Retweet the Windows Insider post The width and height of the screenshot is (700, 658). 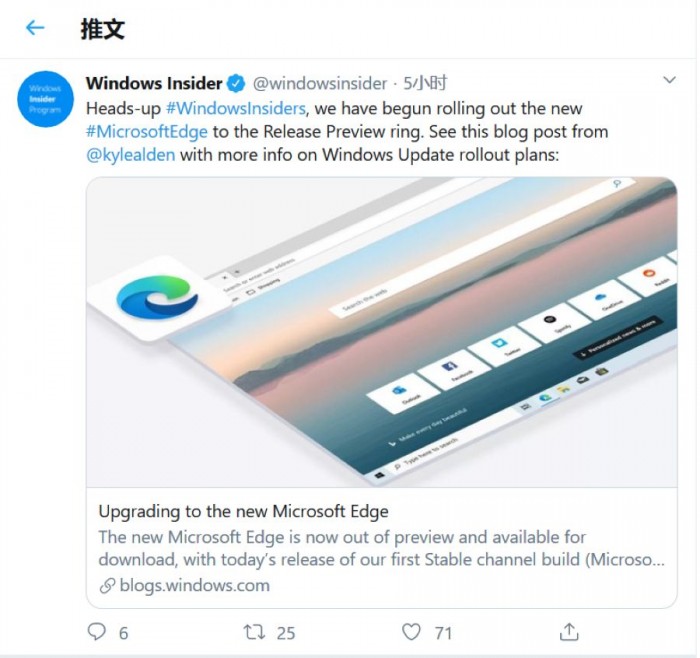pyautogui.click(x=255, y=631)
